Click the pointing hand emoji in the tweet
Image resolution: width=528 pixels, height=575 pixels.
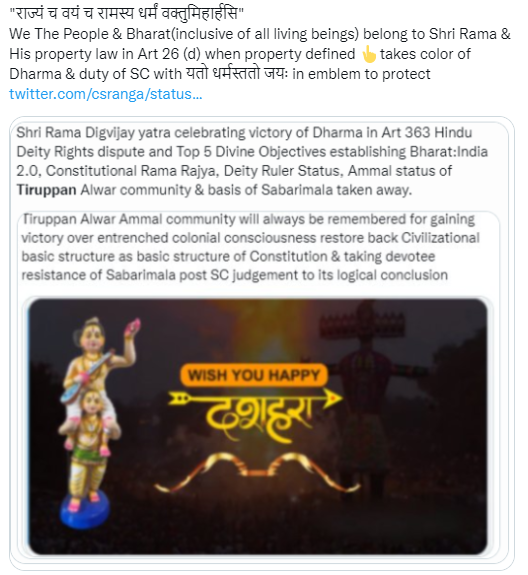click(x=368, y=55)
